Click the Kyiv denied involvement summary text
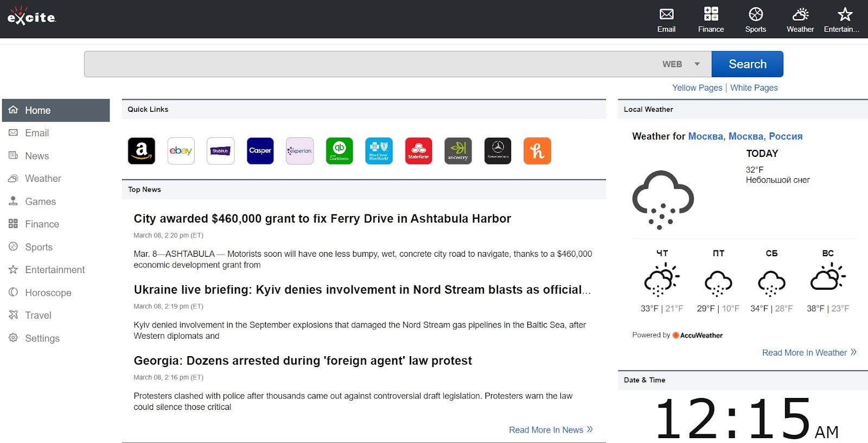This screenshot has width=868, height=443. [x=360, y=331]
